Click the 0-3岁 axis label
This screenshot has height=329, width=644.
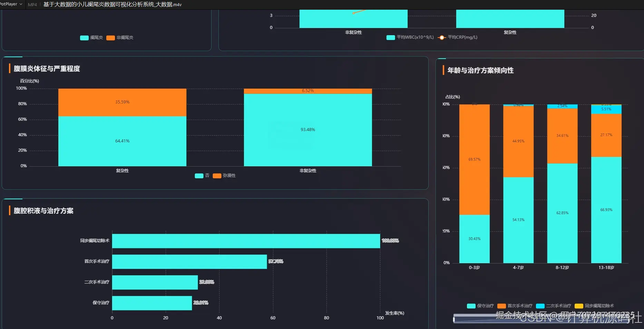point(475,268)
